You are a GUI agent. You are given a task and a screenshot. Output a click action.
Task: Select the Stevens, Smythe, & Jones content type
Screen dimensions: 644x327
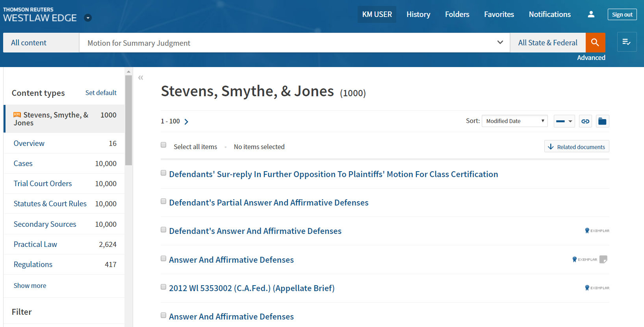[x=64, y=119]
